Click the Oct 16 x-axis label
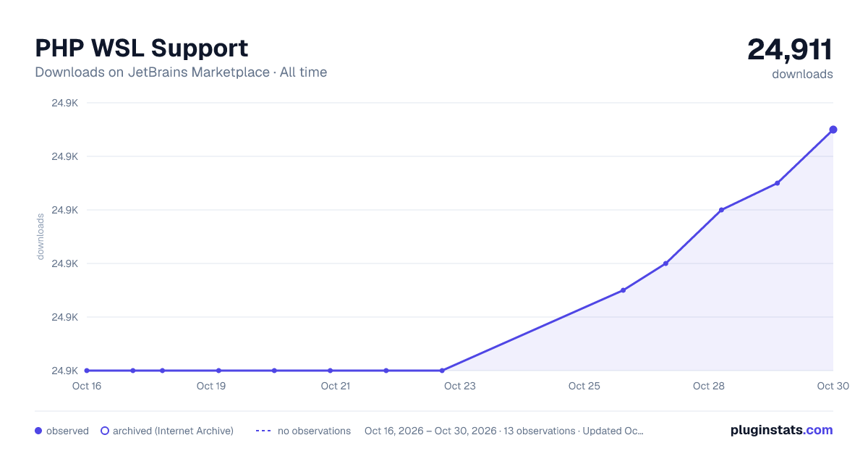The height and width of the screenshot is (456, 868). 87,386
